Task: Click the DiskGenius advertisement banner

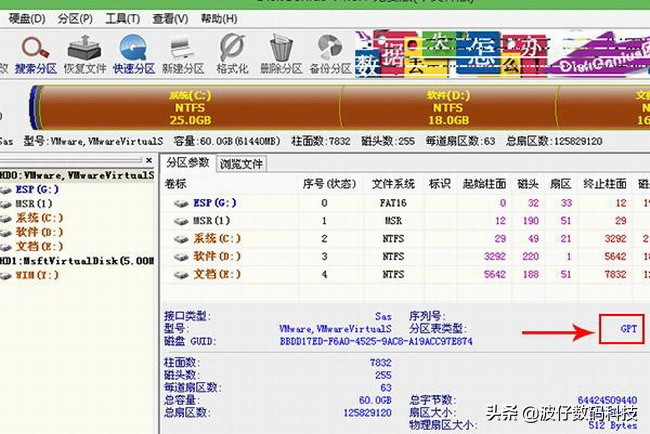Action: (502, 54)
